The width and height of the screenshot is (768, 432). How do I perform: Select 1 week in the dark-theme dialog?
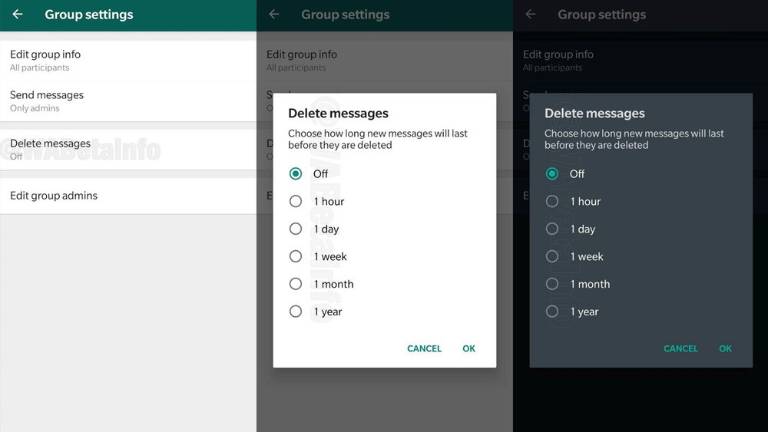click(x=552, y=256)
